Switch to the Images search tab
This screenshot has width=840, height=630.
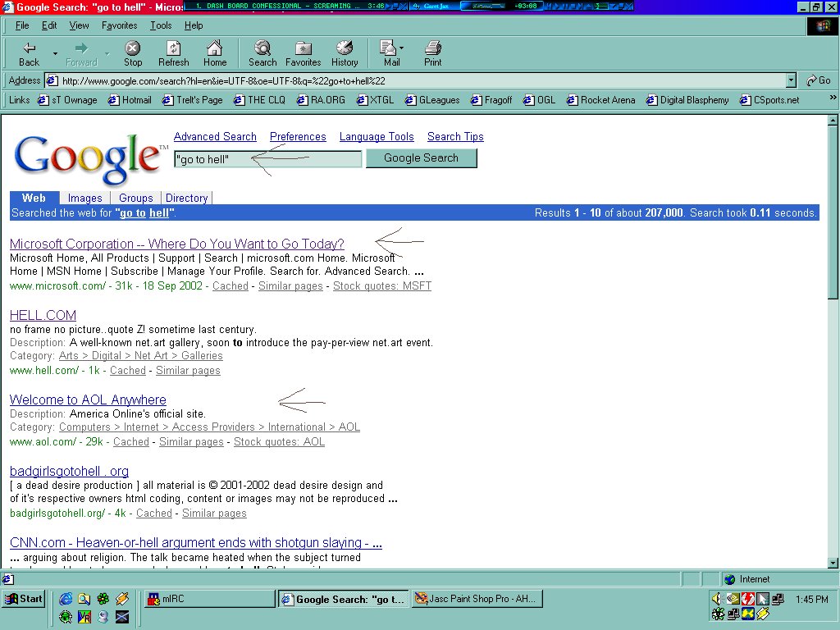point(84,198)
